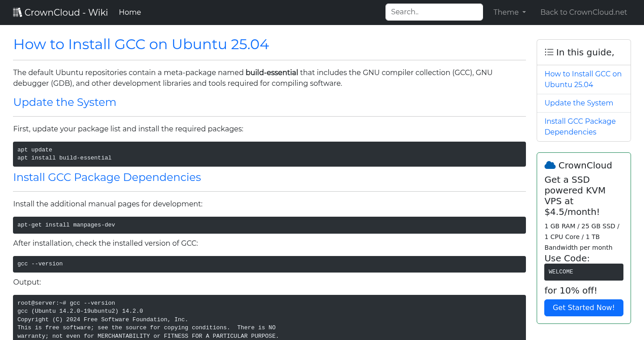Click the 'Install GCC Package Dependencies' section heading

click(x=107, y=177)
